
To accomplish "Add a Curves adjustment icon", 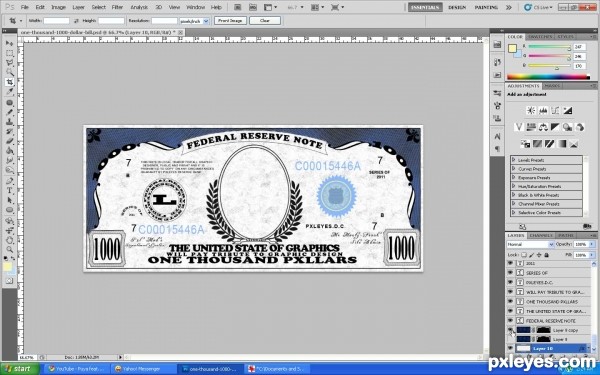I will click(x=555, y=111).
